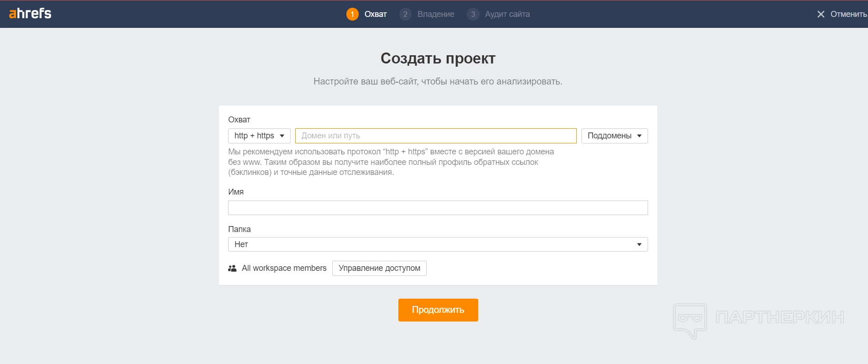Click the ahrefs logo
The width and height of the screenshot is (868, 364).
click(x=30, y=14)
